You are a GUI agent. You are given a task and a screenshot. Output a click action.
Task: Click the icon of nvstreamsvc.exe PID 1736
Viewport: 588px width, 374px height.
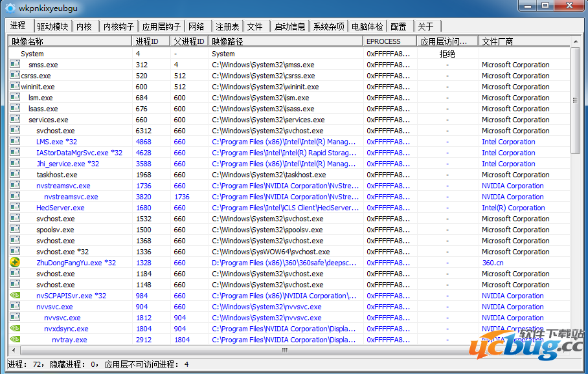coord(15,185)
